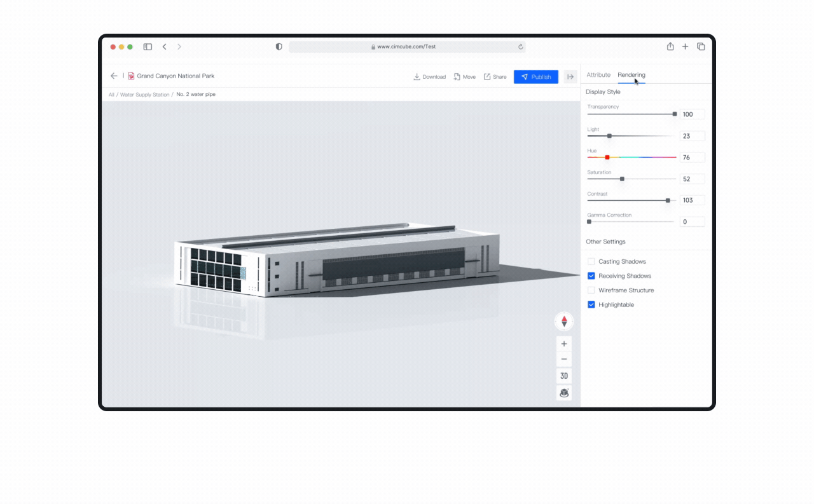Click the Gamma Correction slider
The height and width of the screenshot is (504, 814).
[631, 222]
